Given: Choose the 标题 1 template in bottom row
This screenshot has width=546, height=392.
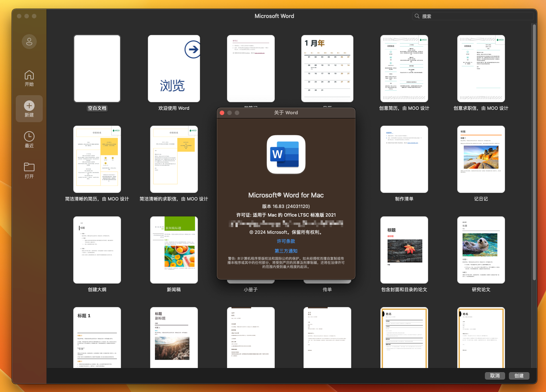Looking at the screenshot, I should (x=97, y=338).
